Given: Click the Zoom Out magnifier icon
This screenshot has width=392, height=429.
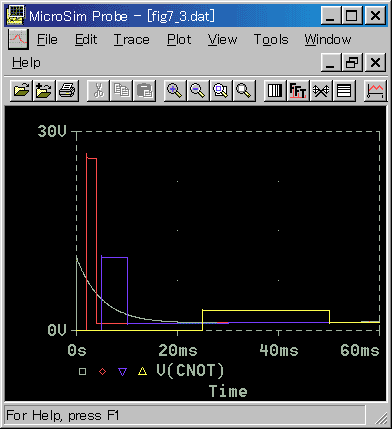Looking at the screenshot, I should tap(198, 90).
